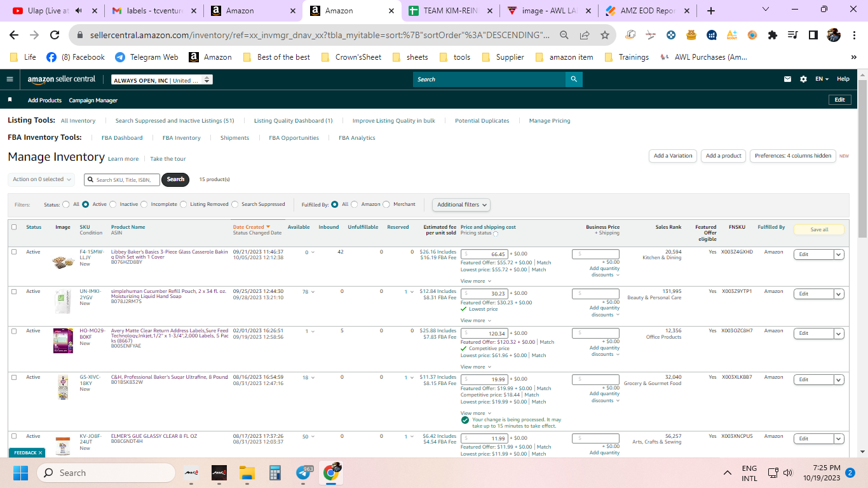Open the Campaign Manager link
The image size is (868, 488).
click(93, 100)
